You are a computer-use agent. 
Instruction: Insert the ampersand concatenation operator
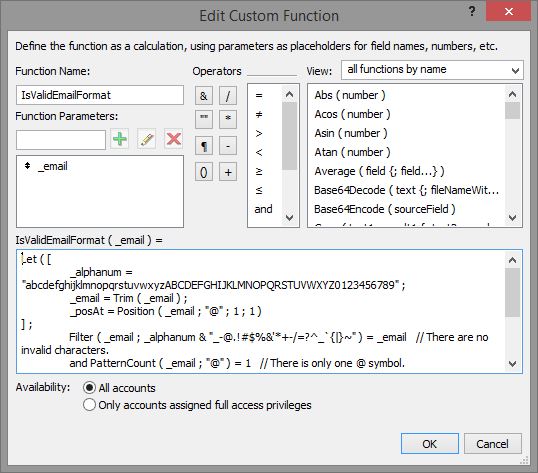pos(204,96)
